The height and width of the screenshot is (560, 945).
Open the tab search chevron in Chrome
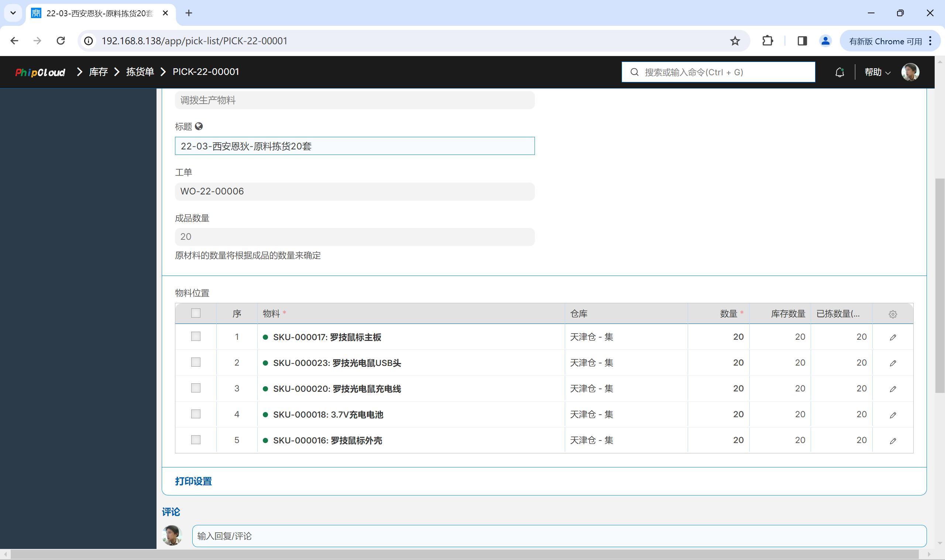click(x=13, y=13)
